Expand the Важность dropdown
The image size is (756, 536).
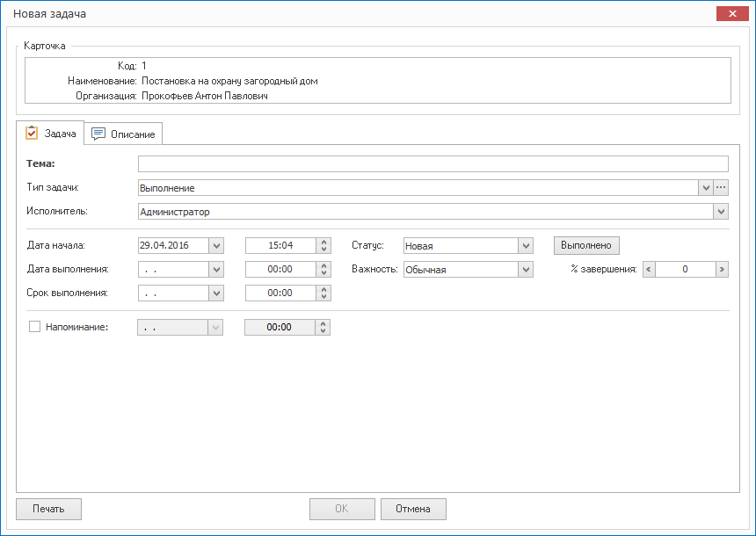(x=526, y=270)
